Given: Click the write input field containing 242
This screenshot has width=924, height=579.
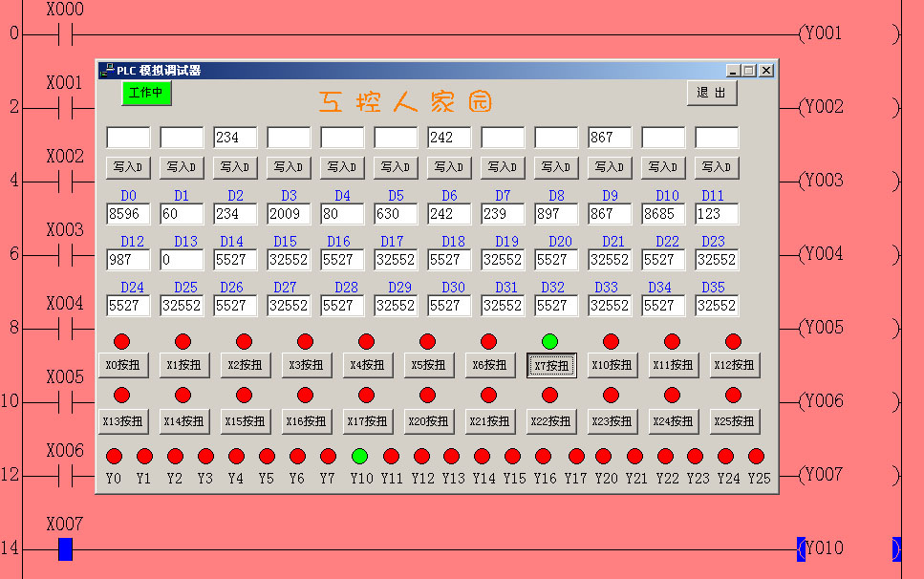Looking at the screenshot, I should coord(449,138).
